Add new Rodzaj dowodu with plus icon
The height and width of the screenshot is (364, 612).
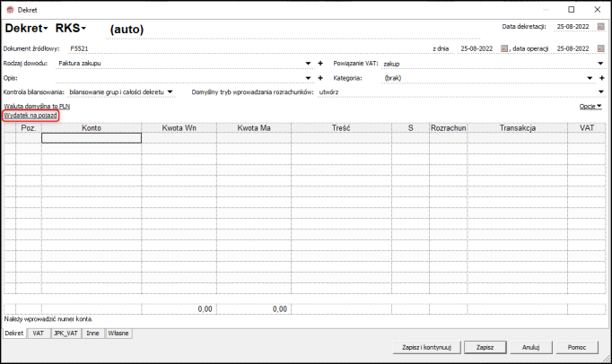[x=320, y=63]
